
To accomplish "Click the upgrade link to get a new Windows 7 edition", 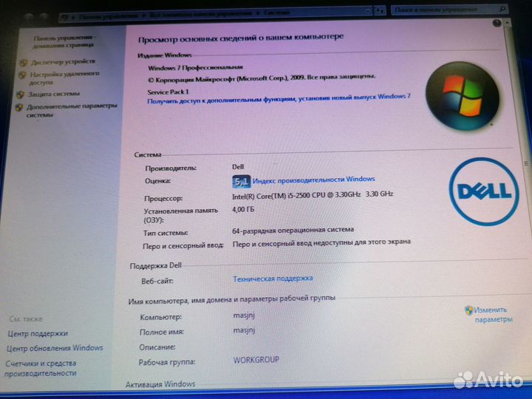I will click(279, 99).
